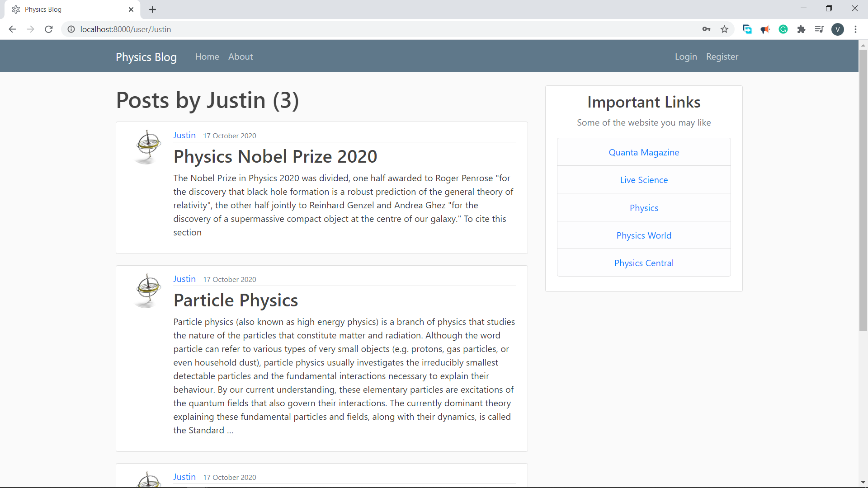Open the media control playlist icon

click(x=819, y=29)
